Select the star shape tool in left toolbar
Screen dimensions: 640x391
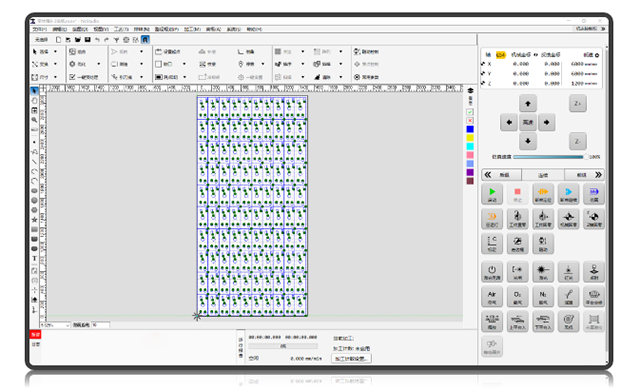(34, 220)
